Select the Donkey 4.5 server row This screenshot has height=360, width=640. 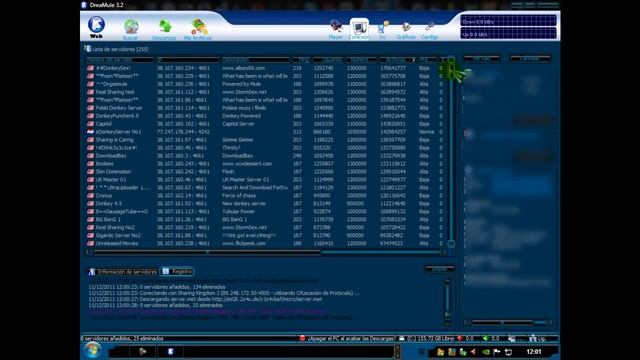(x=265, y=203)
